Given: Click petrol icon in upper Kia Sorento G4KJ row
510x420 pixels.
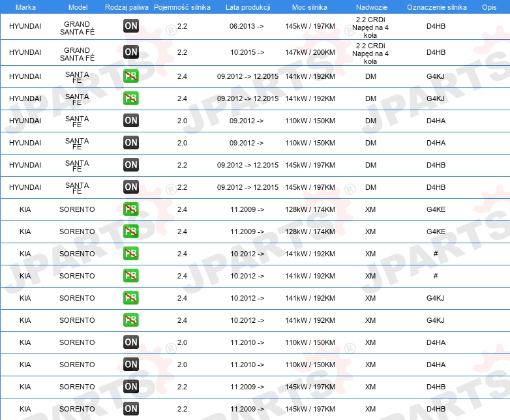Looking at the screenshot, I should pyautogui.click(x=131, y=297).
